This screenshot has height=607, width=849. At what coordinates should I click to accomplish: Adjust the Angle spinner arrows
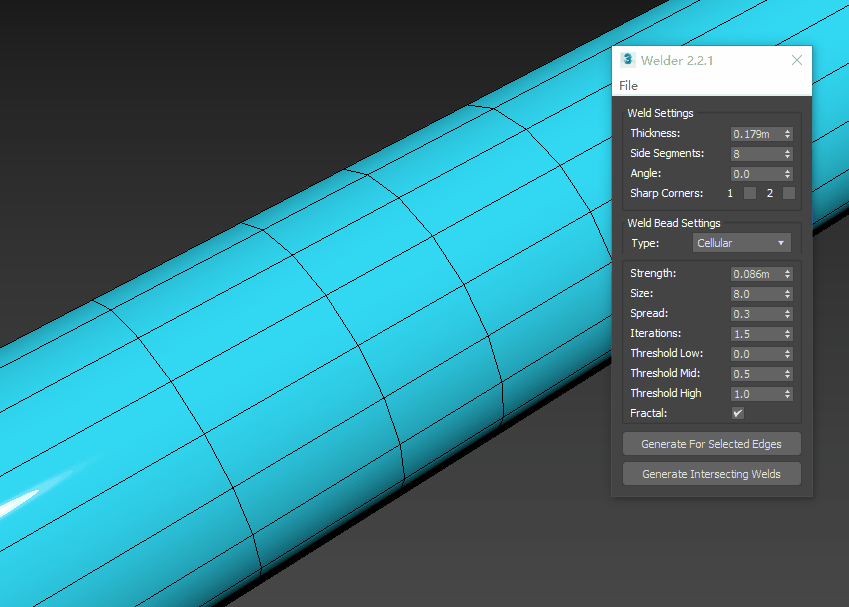788,174
